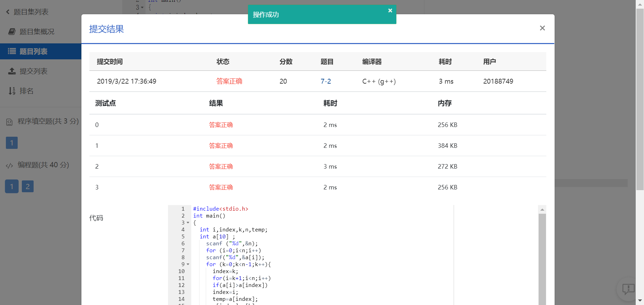Open 排名 ranking page
Screen dimensions: 644x305
(26, 91)
